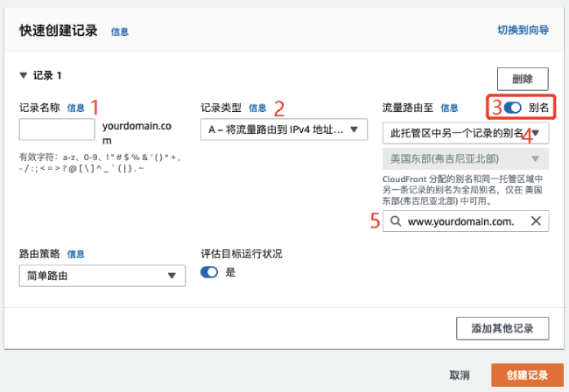Open the 路由策略 简单路由 dropdown
Image resolution: width=569 pixels, height=392 pixels.
click(100, 276)
